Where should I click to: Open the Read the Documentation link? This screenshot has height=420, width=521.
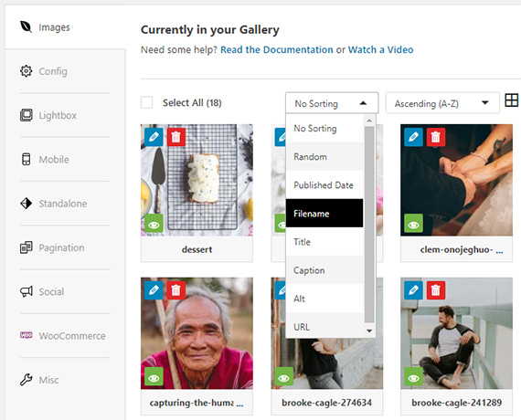tap(277, 50)
